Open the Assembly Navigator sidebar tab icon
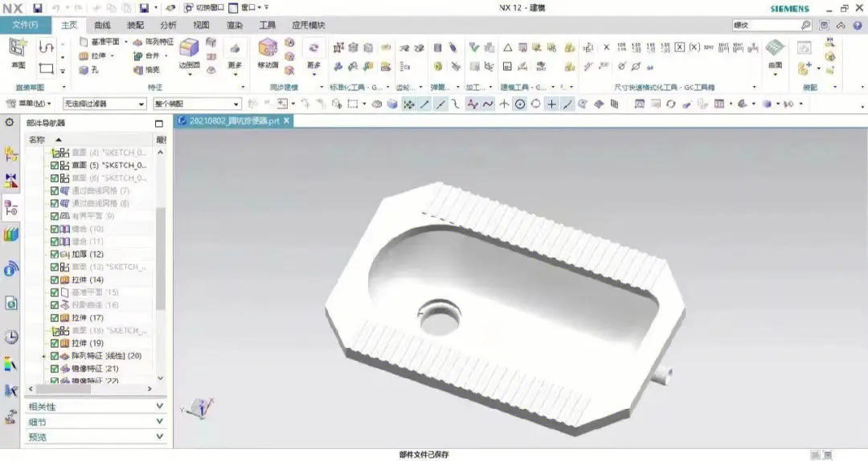This screenshot has width=868, height=461. tap(10, 154)
